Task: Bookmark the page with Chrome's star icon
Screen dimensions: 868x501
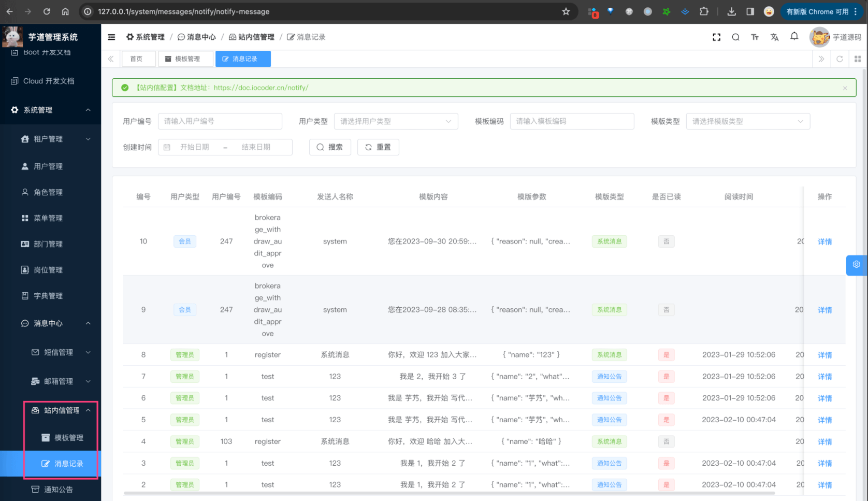Action: pyautogui.click(x=566, y=11)
